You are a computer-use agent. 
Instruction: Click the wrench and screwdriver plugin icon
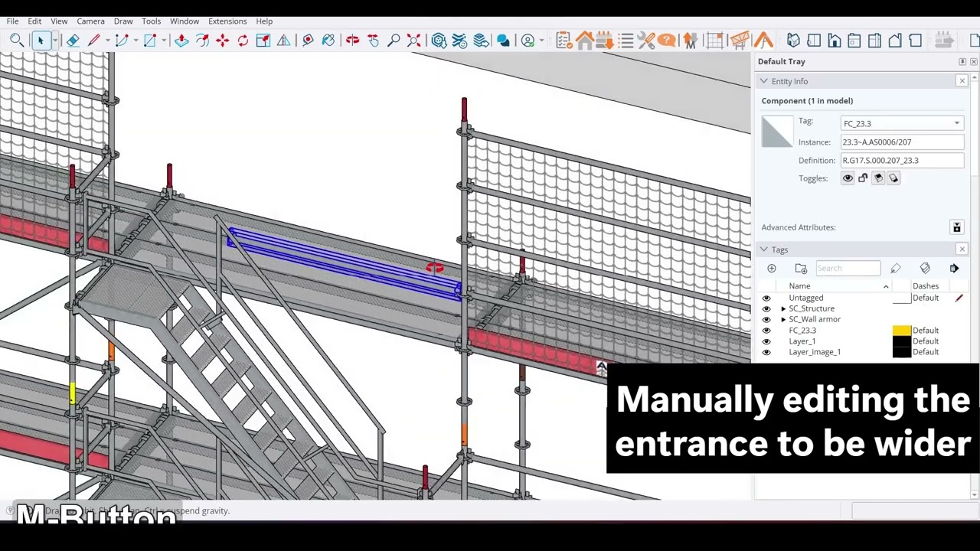point(645,41)
